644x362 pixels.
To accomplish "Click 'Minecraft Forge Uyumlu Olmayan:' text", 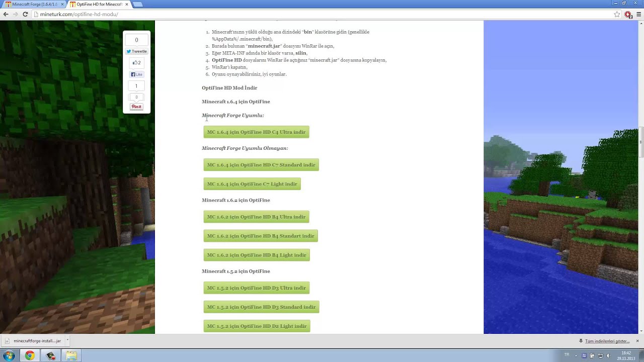I will 245,148.
